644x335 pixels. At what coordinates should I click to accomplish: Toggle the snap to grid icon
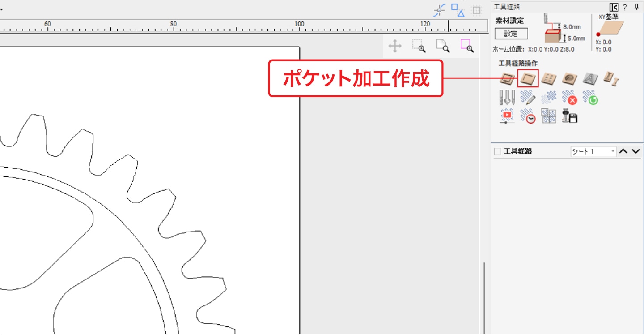[477, 10]
